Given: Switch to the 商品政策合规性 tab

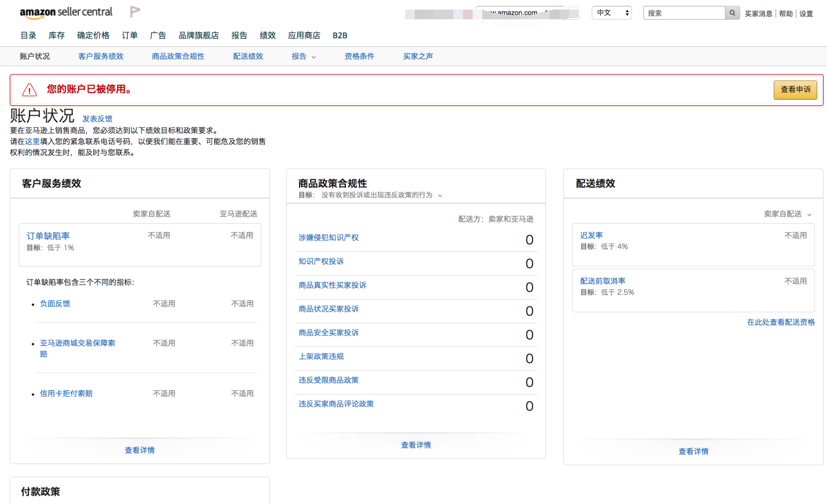Looking at the screenshot, I should [178, 57].
